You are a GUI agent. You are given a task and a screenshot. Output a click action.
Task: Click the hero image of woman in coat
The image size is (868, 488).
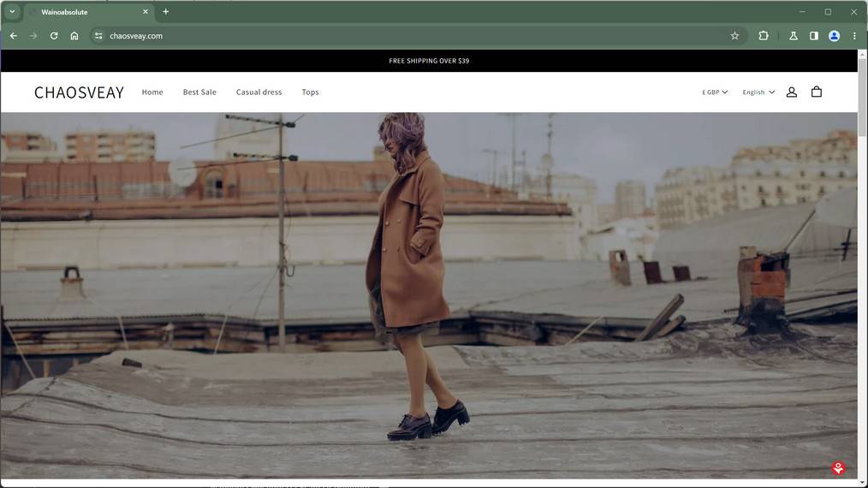click(429, 295)
